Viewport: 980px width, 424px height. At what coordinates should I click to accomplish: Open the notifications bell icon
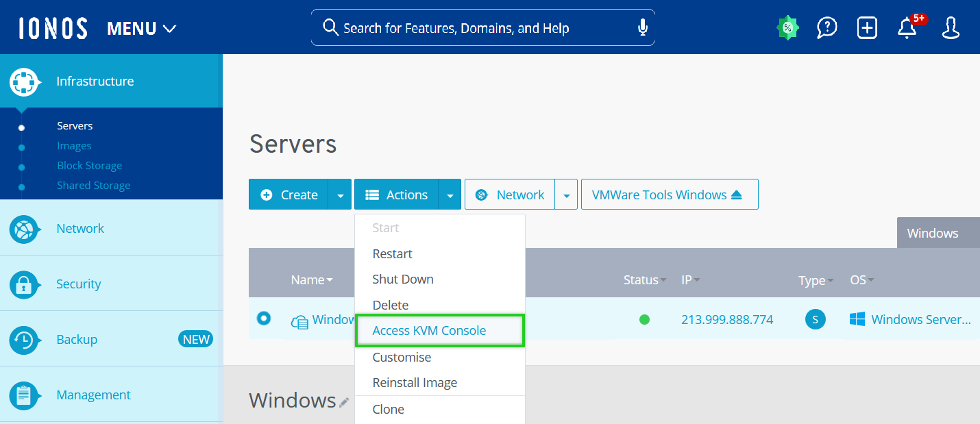907,28
